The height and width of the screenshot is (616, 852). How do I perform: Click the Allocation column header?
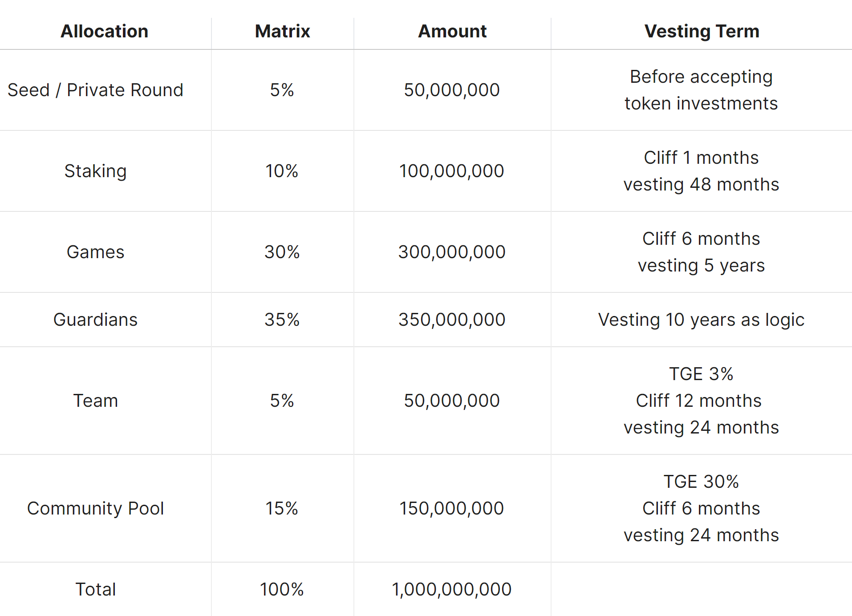point(104,31)
